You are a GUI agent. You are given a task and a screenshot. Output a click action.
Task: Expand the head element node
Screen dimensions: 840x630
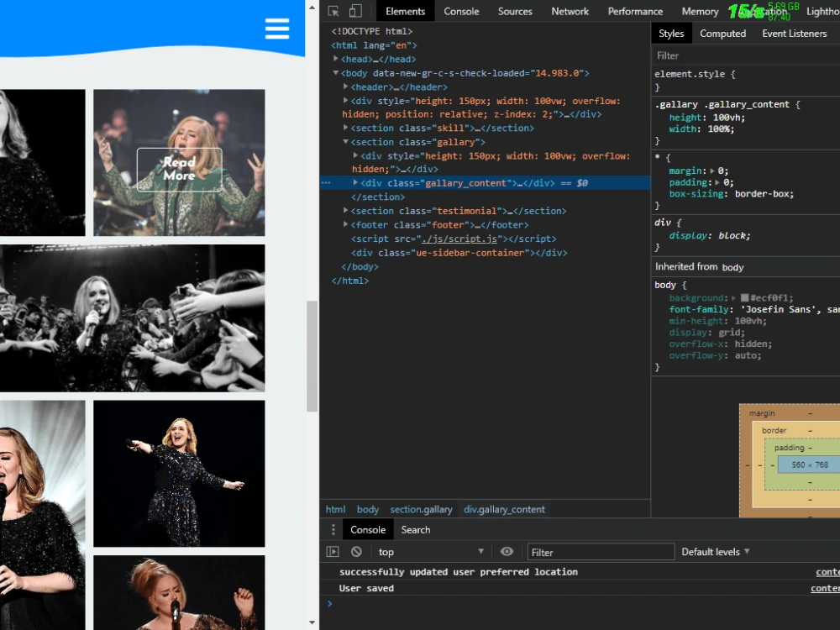tap(336, 59)
